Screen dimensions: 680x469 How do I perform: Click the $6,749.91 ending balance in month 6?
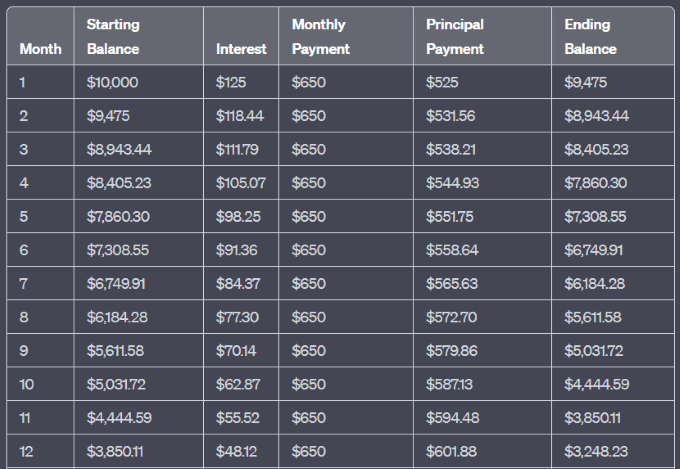coord(613,250)
